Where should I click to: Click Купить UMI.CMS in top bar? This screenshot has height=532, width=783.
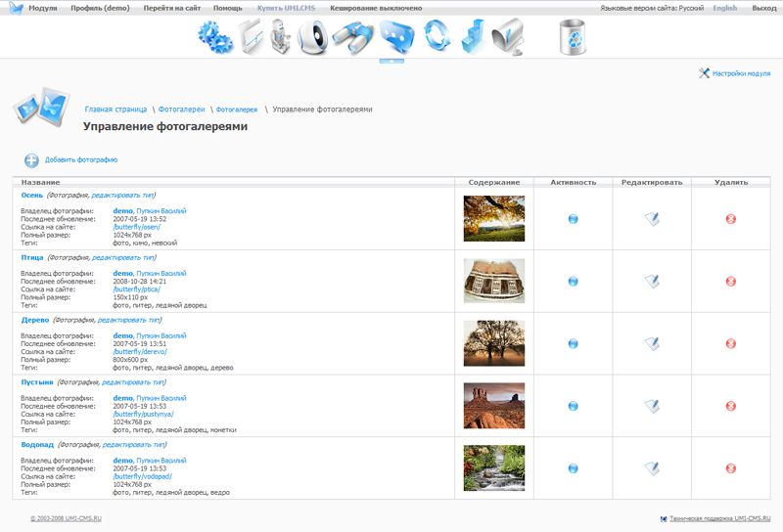click(286, 8)
